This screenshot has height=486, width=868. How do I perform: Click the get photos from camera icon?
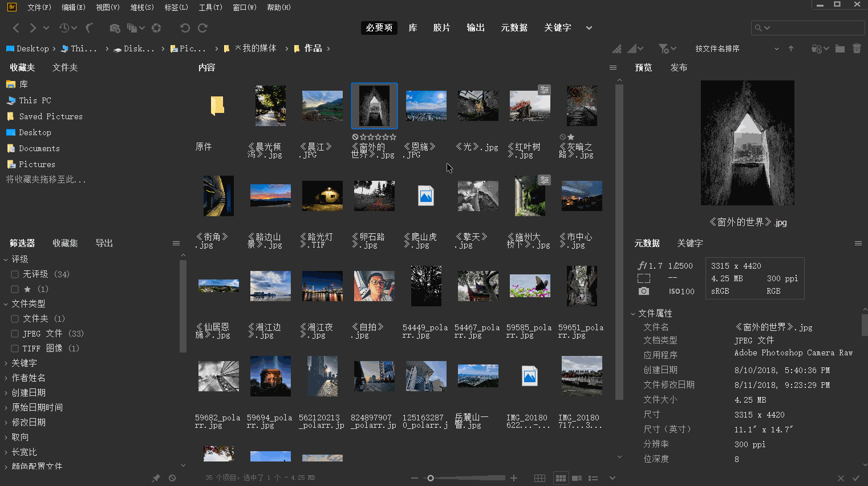point(115,27)
